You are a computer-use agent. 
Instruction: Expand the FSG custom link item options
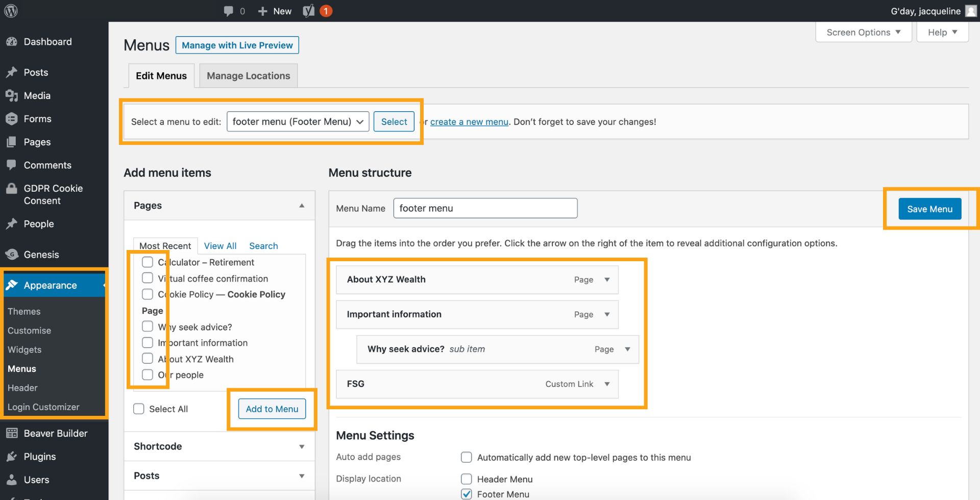click(607, 384)
